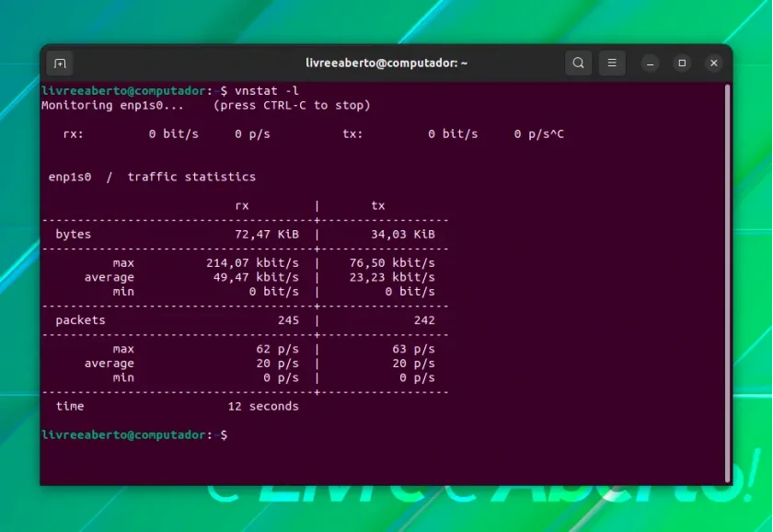Click the bottom prompt livreeaberto@computador
This screenshot has height=532, width=773.
pyautogui.click(x=123, y=434)
